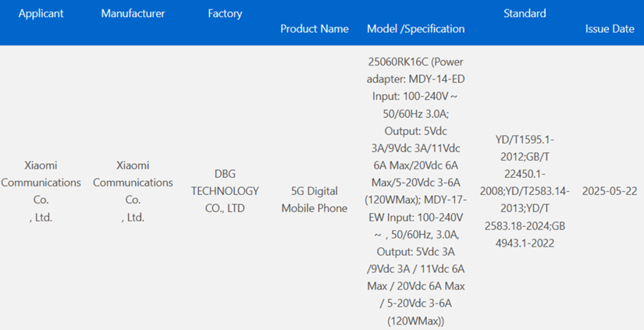Click the Issue Date column header
Screen dimensions: 644x330
click(x=610, y=29)
